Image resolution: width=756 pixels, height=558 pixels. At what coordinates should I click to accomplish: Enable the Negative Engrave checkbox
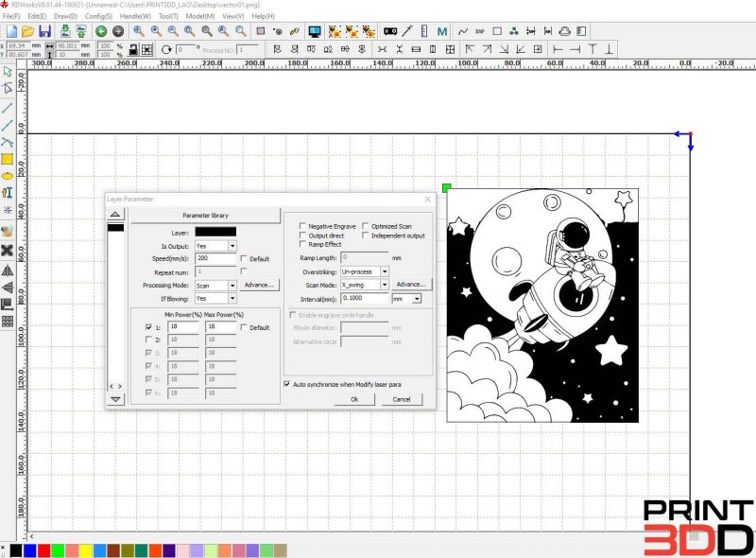pos(302,226)
